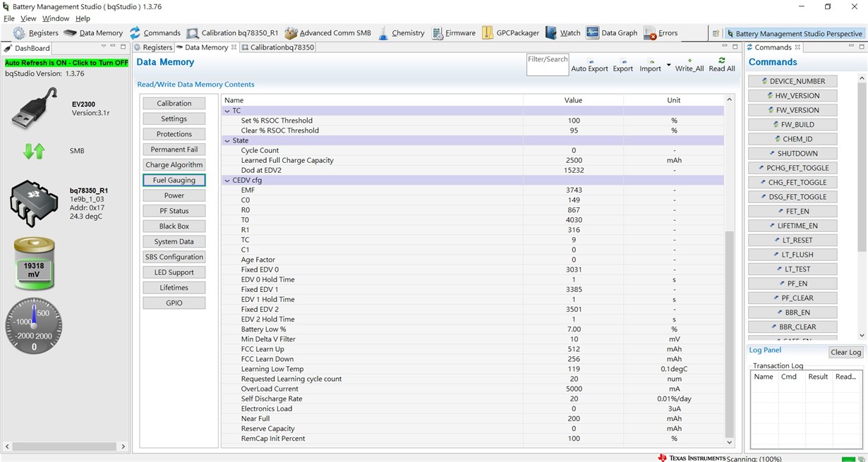Click Write_All in Data Memory
This screenshot has width=868, height=462.
(689, 65)
